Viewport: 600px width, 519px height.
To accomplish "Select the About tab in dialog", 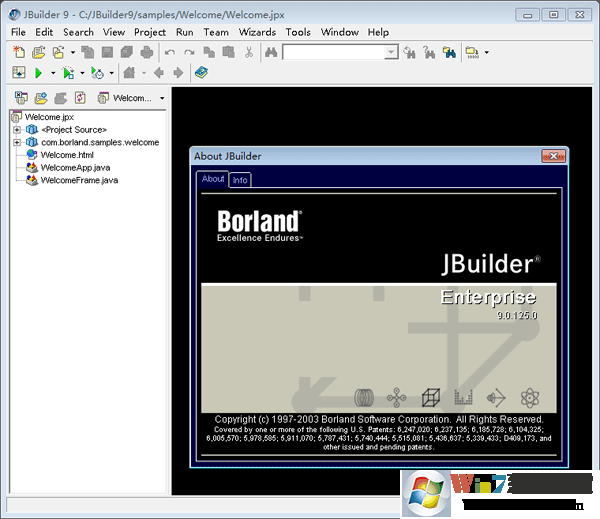I will 213,179.
